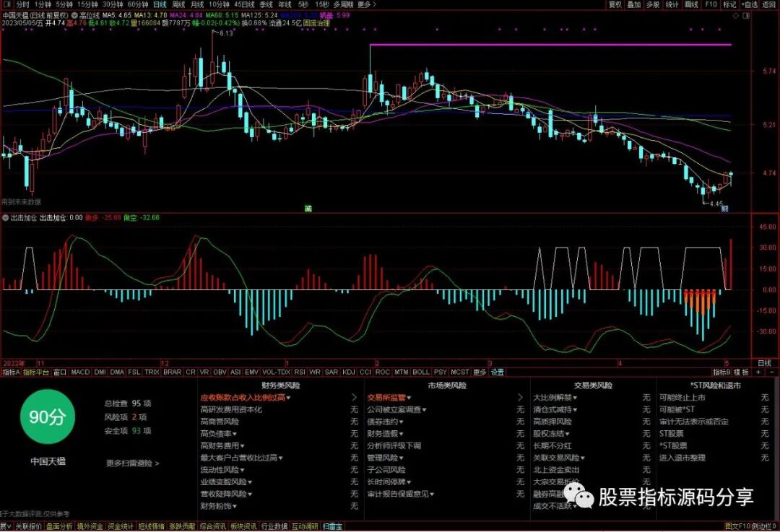Click 更多 in the indicator bar

click(480, 372)
